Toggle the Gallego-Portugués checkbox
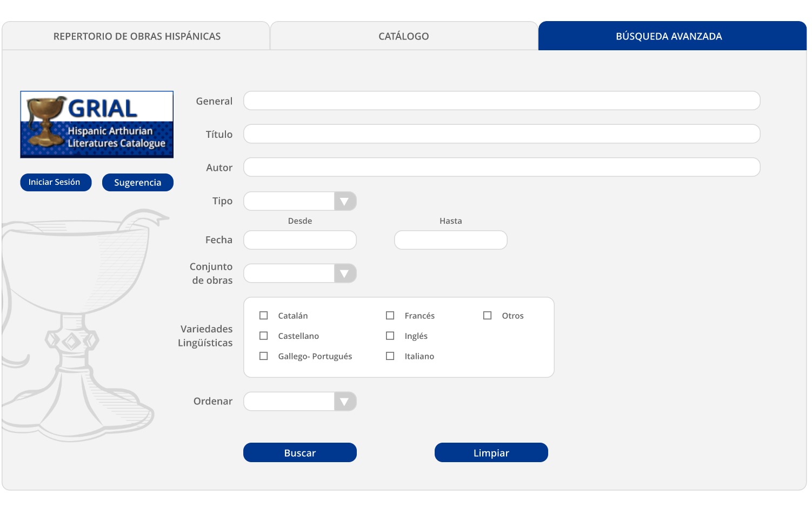Viewport: 812px width, 507px height. pyautogui.click(x=264, y=356)
